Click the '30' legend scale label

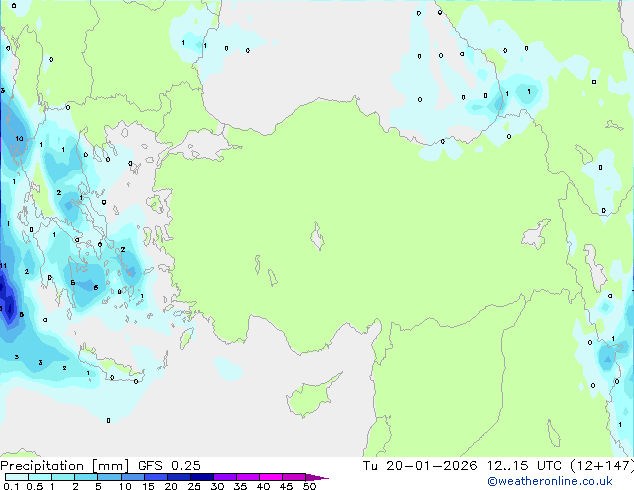pyautogui.click(x=217, y=486)
